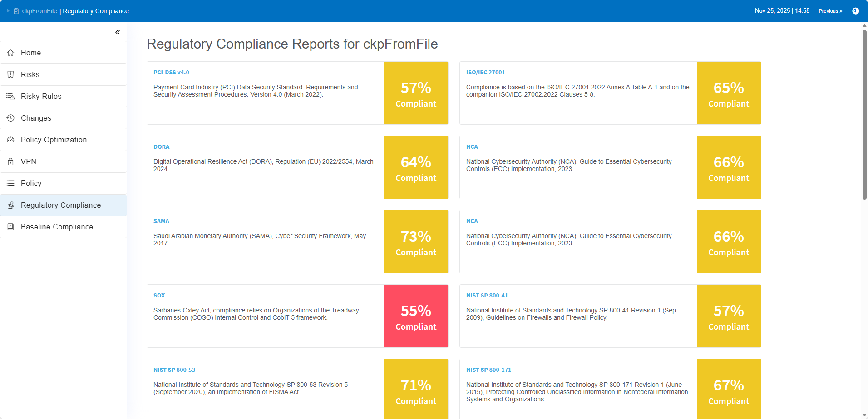Image resolution: width=868 pixels, height=419 pixels.
Task: Click the user profile icon in header
Action: tap(855, 11)
